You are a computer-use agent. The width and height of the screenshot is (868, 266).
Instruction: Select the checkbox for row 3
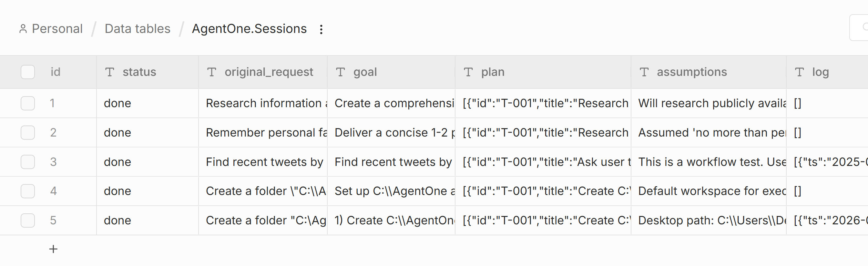(28, 162)
